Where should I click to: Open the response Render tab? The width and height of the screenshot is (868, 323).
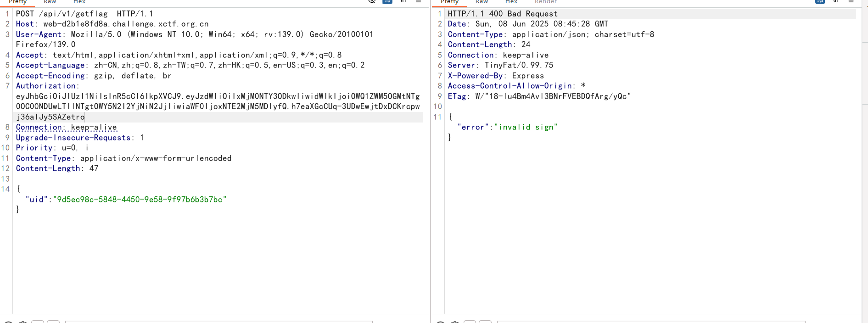(546, 2)
